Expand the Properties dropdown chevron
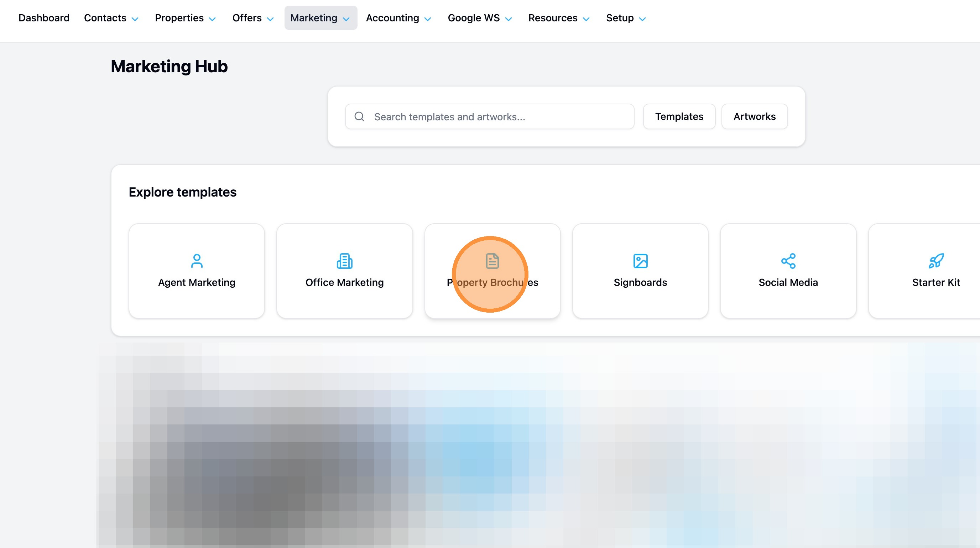980x548 pixels. pyautogui.click(x=213, y=19)
